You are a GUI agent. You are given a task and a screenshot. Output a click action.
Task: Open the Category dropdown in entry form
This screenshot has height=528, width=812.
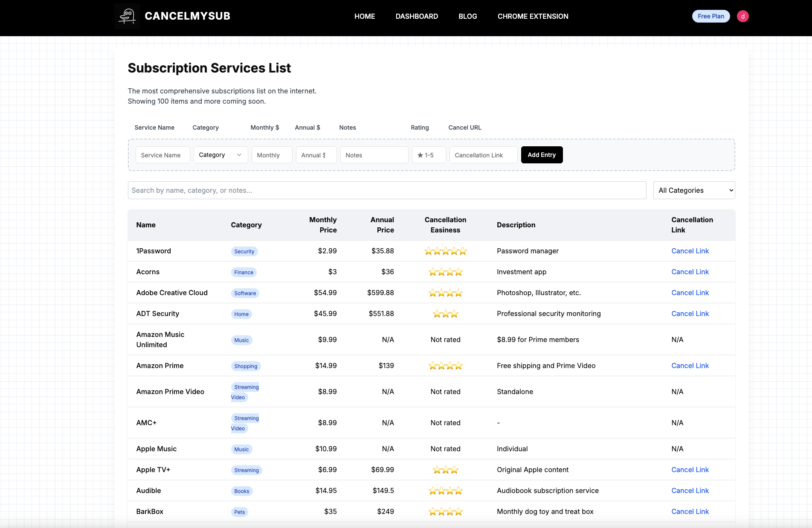(x=220, y=155)
